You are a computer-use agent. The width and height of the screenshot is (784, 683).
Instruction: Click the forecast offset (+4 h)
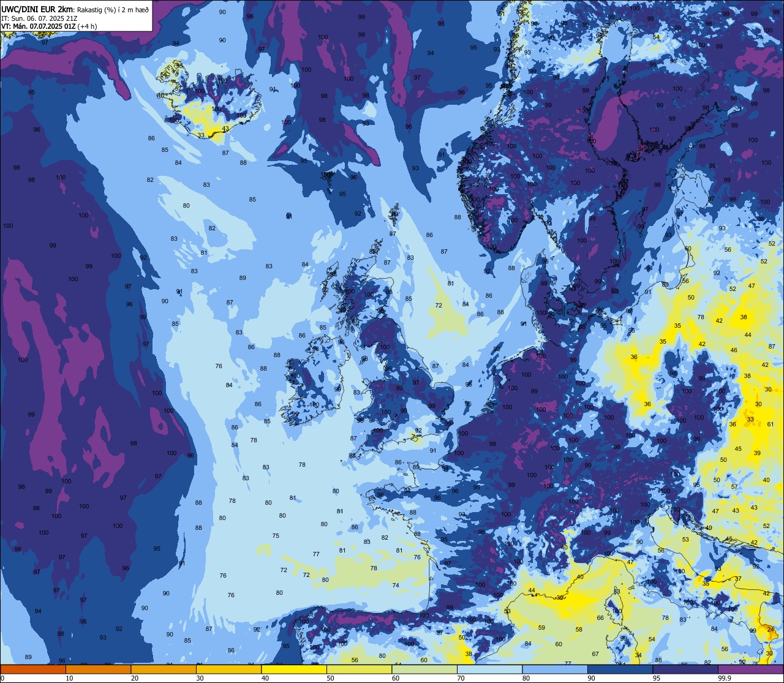[86, 26]
